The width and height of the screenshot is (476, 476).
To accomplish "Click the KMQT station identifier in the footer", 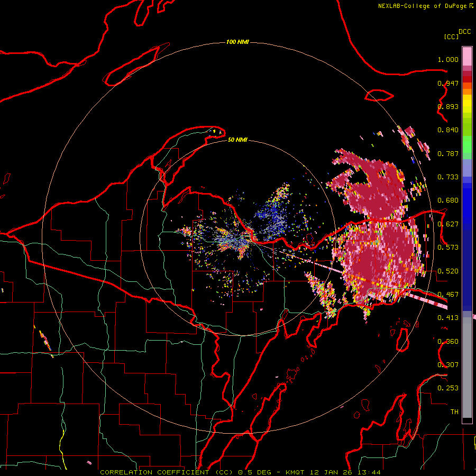I will [x=295, y=472].
